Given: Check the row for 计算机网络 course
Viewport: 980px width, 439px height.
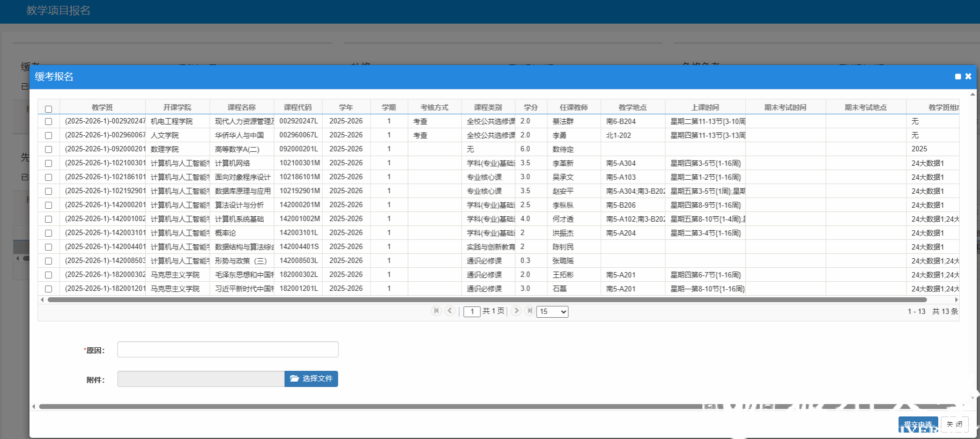Looking at the screenshot, I should point(48,164).
